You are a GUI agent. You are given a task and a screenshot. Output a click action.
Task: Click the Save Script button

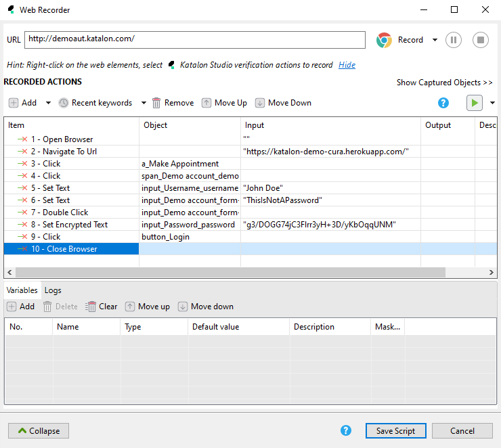[396, 431]
